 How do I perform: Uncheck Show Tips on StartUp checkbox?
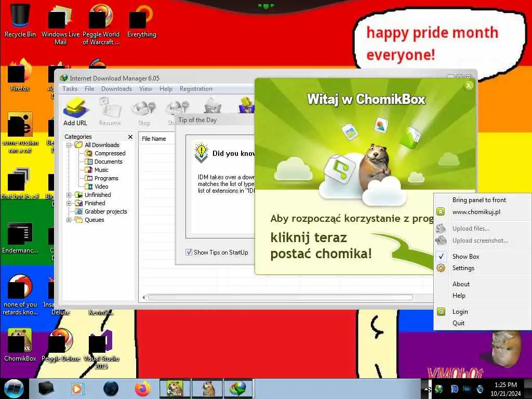pos(189,252)
